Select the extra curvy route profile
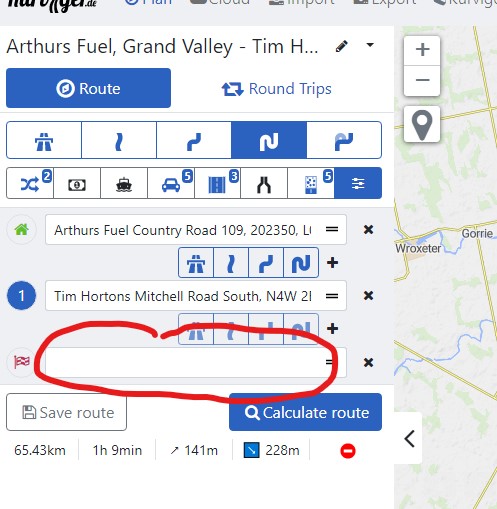Image resolution: width=497 pixels, height=509 pixels. click(344, 140)
